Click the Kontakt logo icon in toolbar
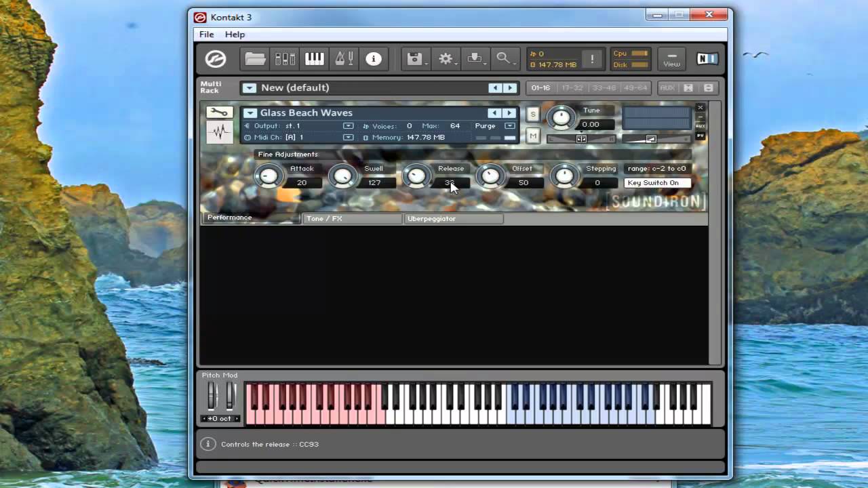868x488 pixels. [216, 59]
